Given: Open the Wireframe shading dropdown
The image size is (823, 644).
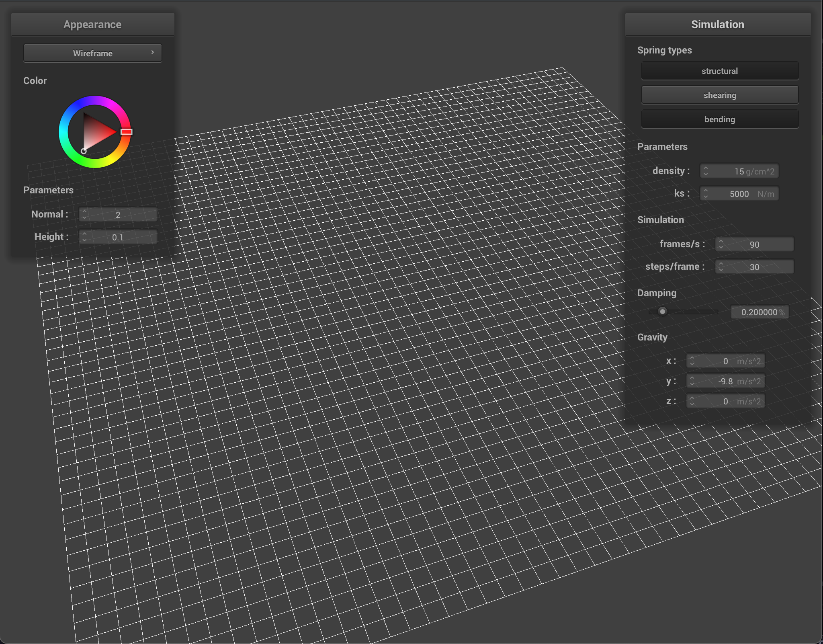Looking at the screenshot, I should click(92, 53).
